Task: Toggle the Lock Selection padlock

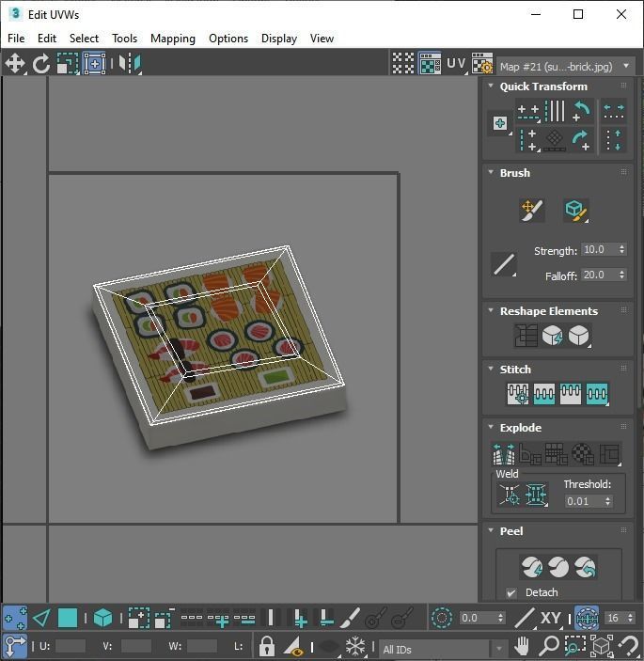Action: 267,646
